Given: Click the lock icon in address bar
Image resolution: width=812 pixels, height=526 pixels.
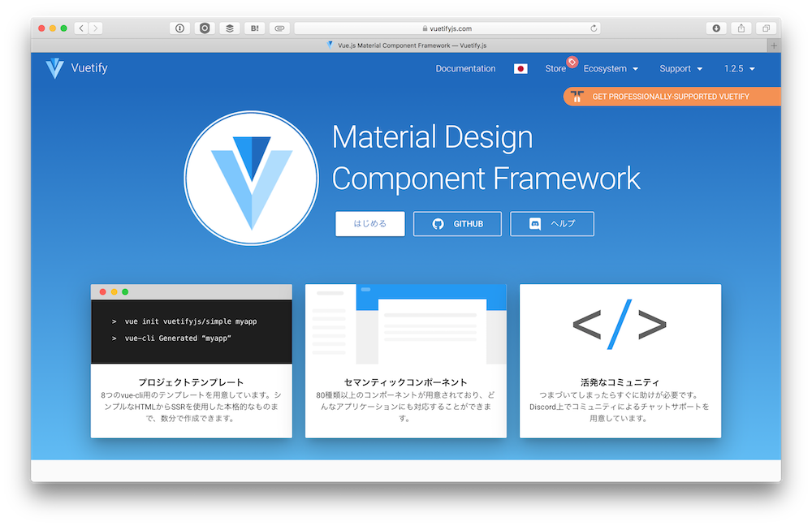Looking at the screenshot, I should [425, 28].
